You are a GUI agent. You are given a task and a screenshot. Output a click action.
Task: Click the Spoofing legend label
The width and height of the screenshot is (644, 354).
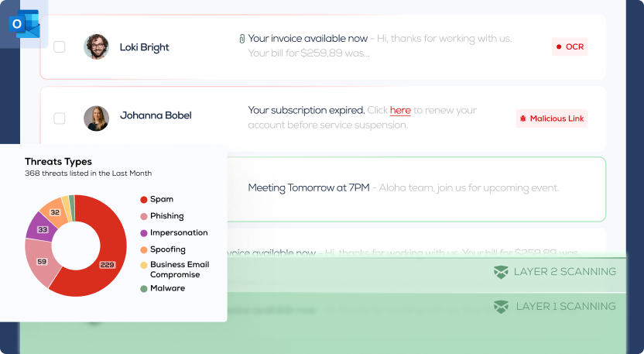tap(167, 249)
